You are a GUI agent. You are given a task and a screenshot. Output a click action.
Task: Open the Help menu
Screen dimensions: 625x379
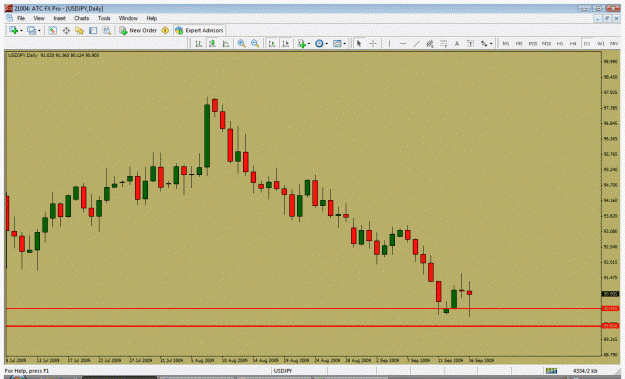point(151,18)
